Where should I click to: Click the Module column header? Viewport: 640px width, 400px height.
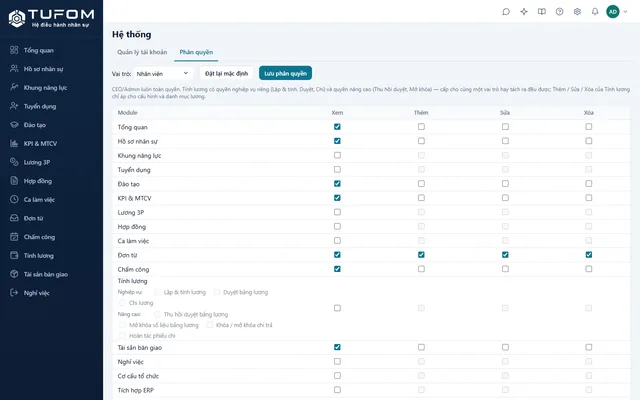[127, 113]
